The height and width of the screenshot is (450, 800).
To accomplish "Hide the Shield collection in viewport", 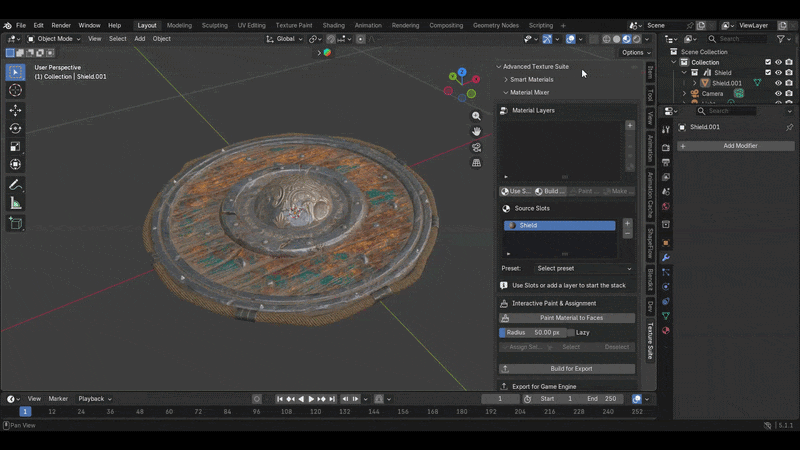I will [x=779, y=72].
